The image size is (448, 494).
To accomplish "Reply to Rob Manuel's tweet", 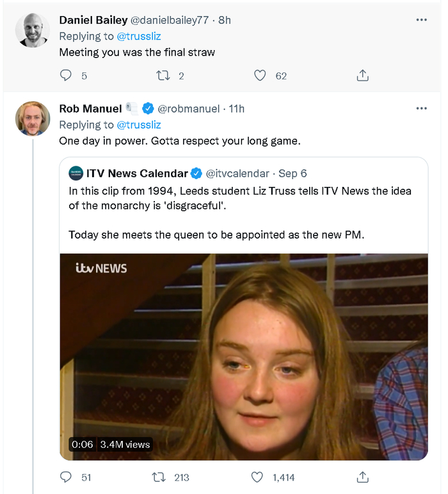I will coord(66,477).
